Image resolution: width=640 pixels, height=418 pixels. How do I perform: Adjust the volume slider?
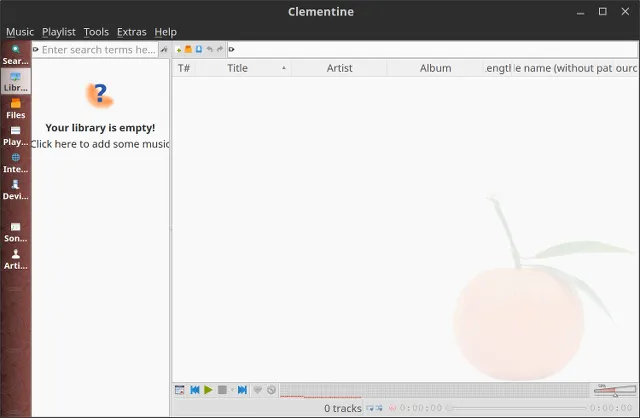click(613, 390)
